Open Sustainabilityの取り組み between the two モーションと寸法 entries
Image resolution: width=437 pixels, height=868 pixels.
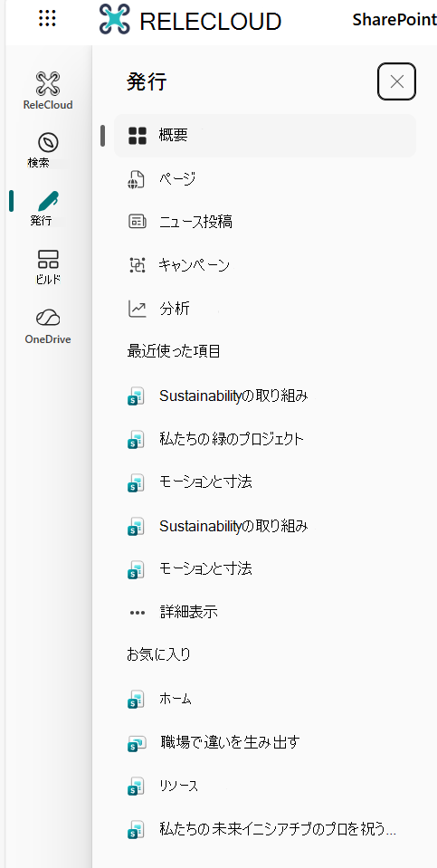pyautogui.click(x=265, y=526)
